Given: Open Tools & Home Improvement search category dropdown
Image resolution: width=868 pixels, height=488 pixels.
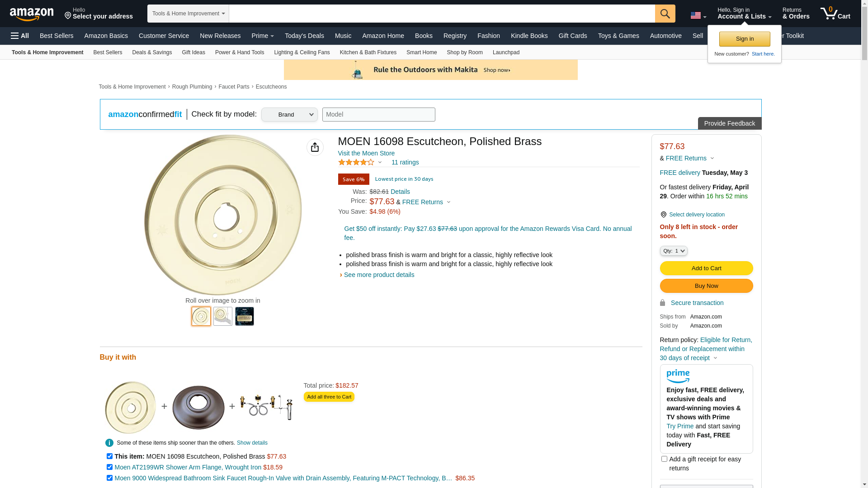Looking at the screenshot, I should tap(188, 14).
